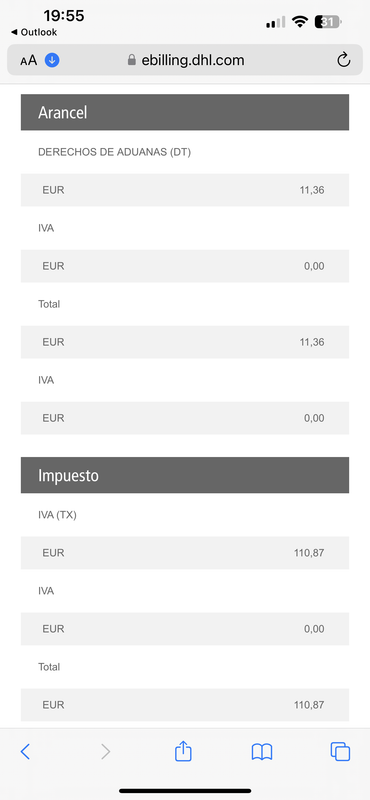Tap the forward chevron in toolbar

pos(106,751)
